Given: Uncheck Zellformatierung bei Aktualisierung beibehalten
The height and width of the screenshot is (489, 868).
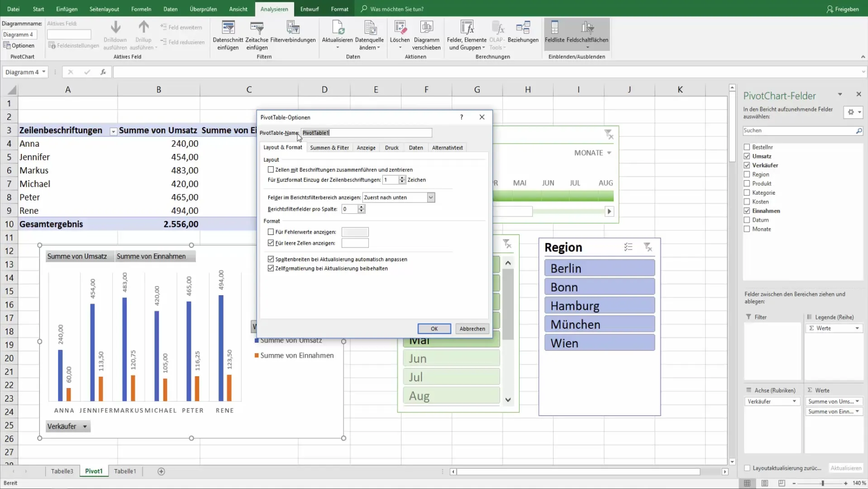Looking at the screenshot, I should (x=271, y=268).
